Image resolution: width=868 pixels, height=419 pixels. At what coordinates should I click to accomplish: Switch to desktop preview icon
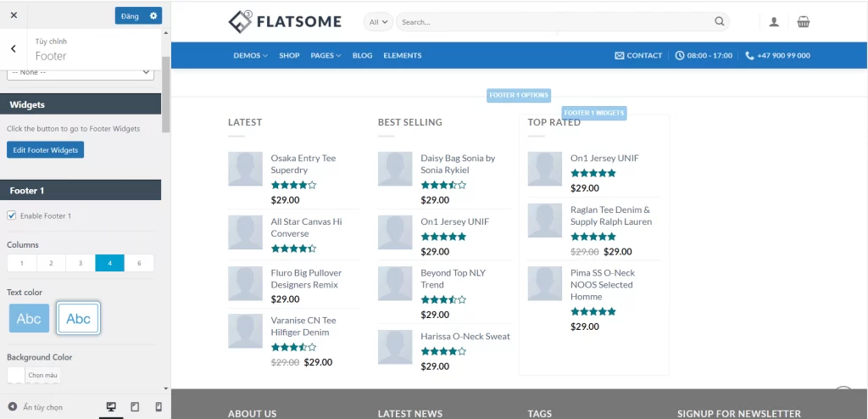pos(110,407)
